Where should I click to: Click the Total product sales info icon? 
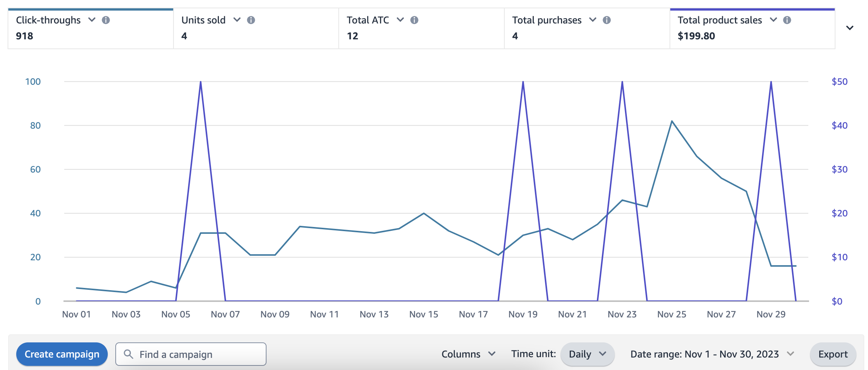point(787,20)
